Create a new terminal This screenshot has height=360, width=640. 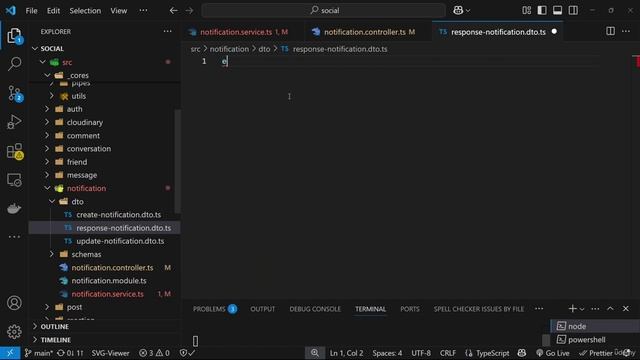[572, 309]
